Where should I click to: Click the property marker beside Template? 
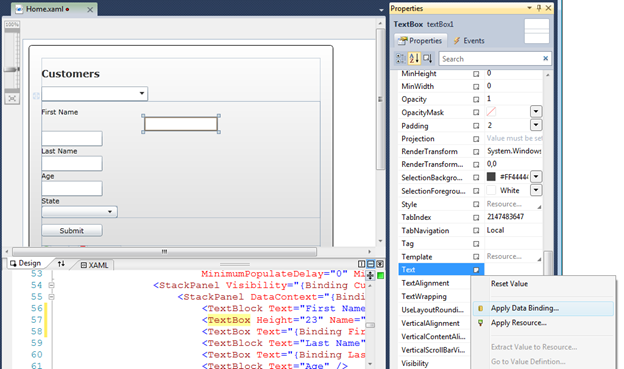476,257
